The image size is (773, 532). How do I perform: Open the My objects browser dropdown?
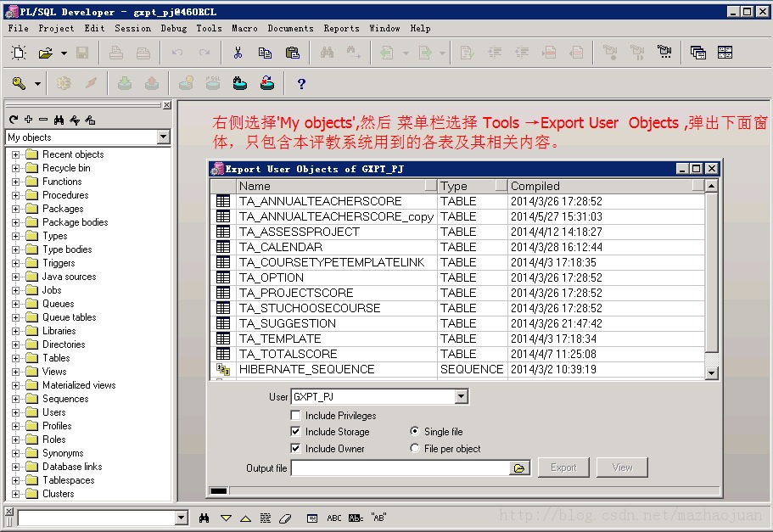click(x=165, y=137)
